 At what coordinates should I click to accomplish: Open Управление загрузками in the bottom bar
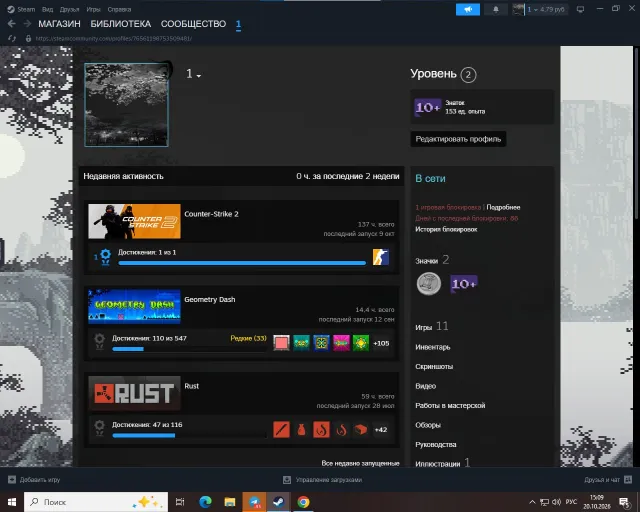(x=322, y=480)
